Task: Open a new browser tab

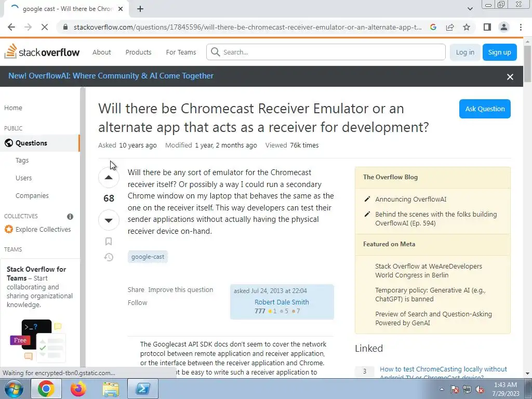Action: (140, 9)
